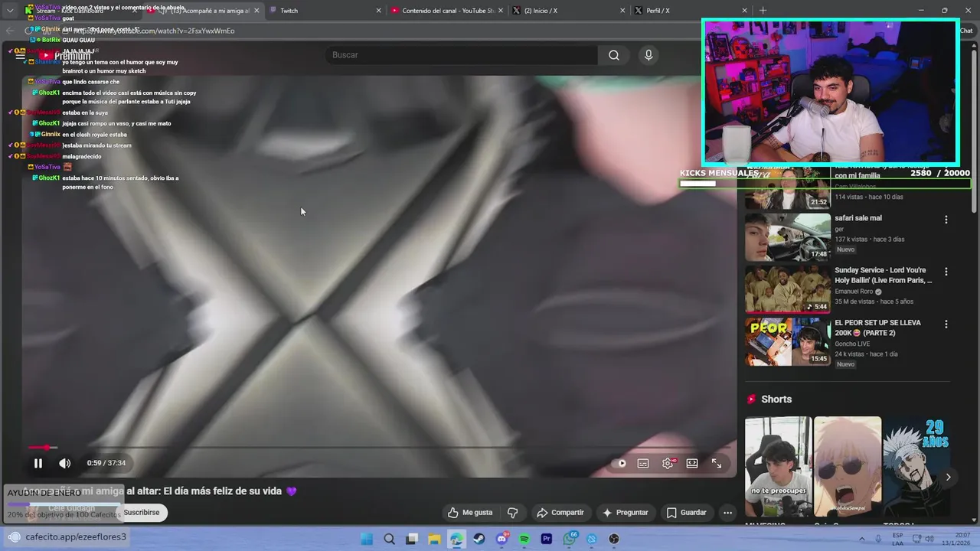Open File Explorer from the taskbar
Viewport: 980px width, 551px height.
coord(434,539)
